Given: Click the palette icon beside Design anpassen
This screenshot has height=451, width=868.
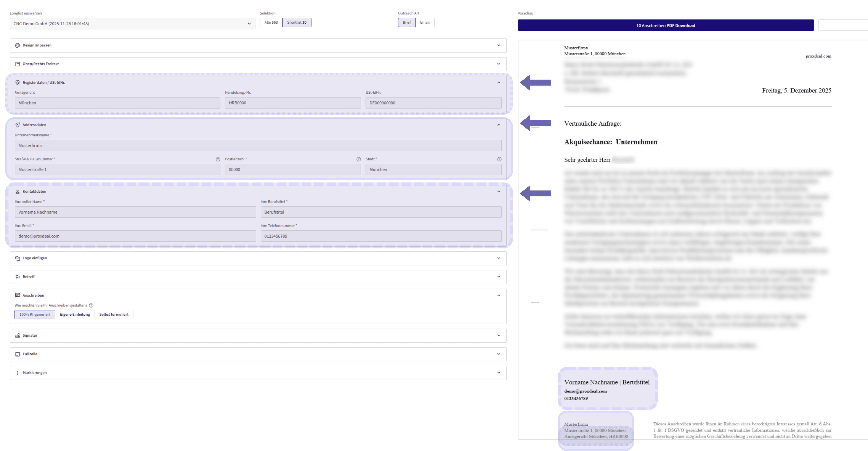Looking at the screenshot, I should coord(18,45).
